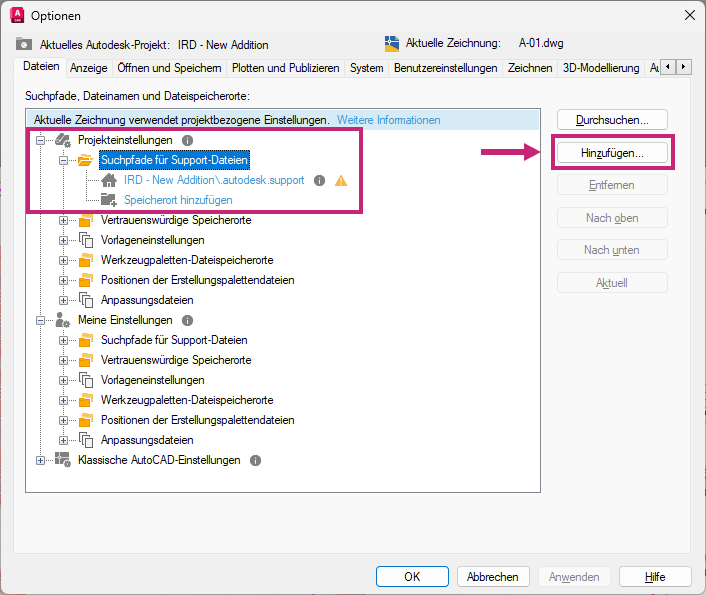Click folder icon of Vertrauenswürdige Speicherorte under Projekteinstellungen
The image size is (706, 595).
(86, 220)
